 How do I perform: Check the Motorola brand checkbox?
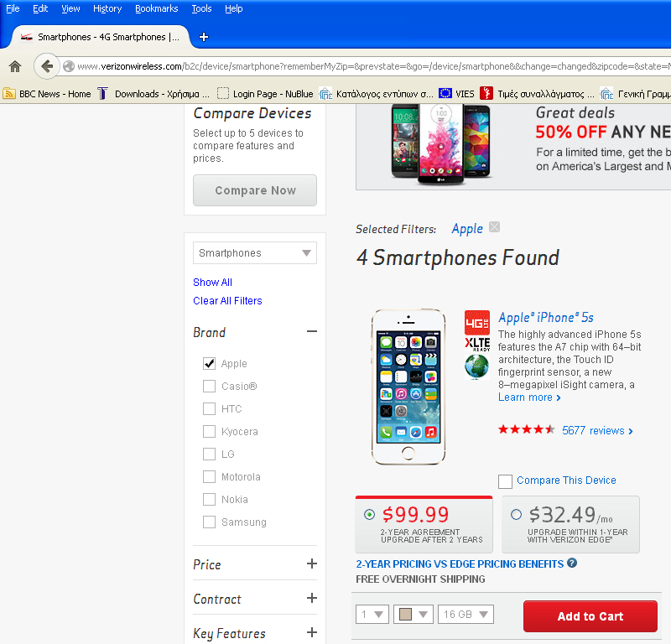point(209,476)
